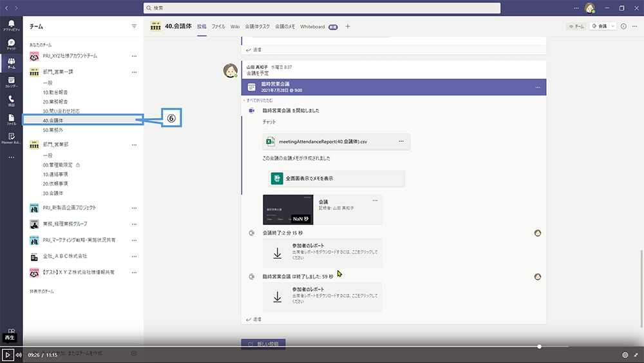Open channel info icon in header
The width and height of the screenshot is (644, 363).
623,26
